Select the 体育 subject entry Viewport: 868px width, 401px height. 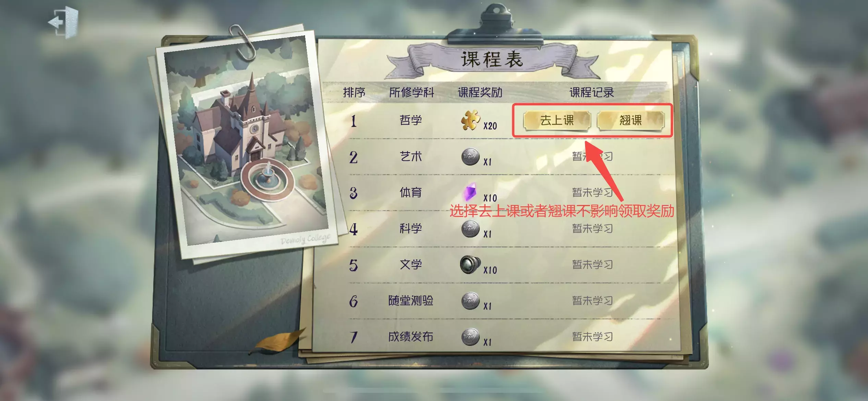[x=410, y=192]
